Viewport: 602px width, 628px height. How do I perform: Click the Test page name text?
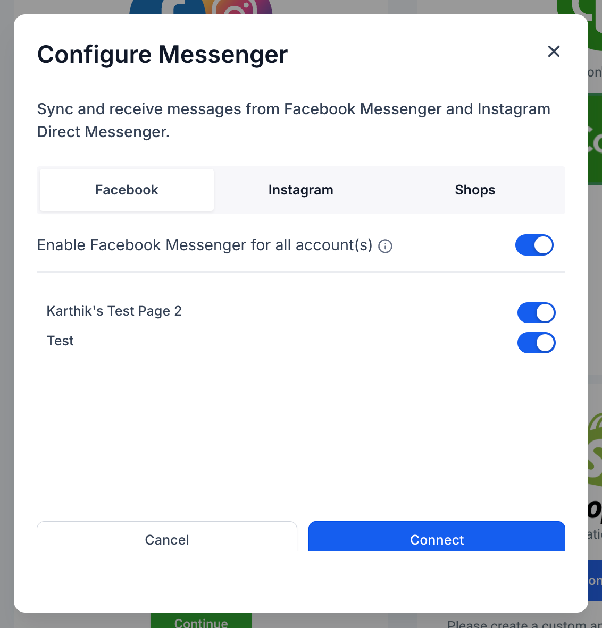tap(60, 341)
